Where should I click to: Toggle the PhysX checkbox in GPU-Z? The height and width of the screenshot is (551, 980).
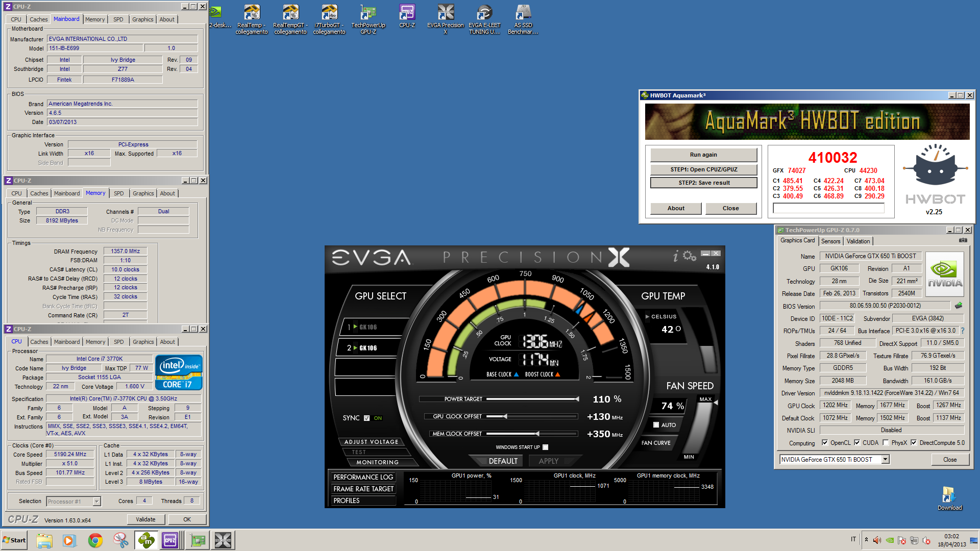click(886, 443)
